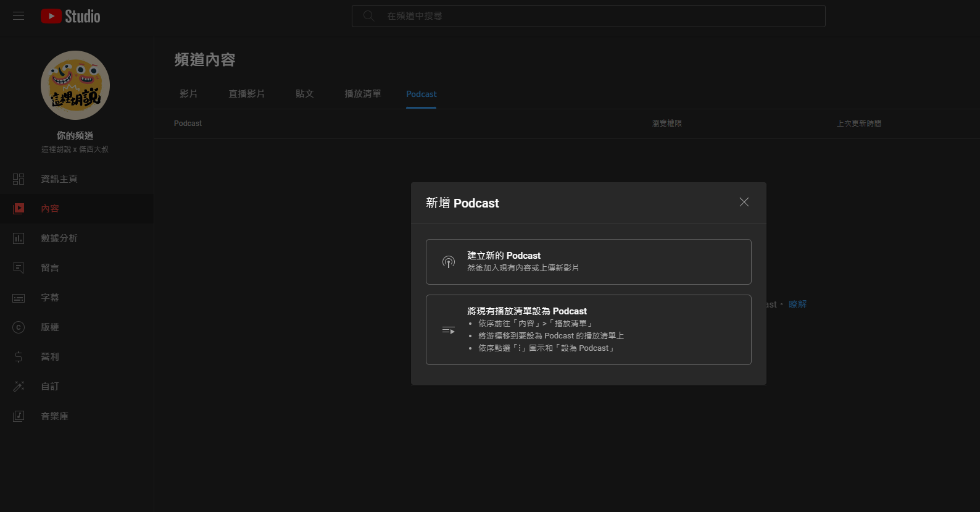This screenshot has width=980, height=512.
Task: Switch to the 直播影片 tab
Action: tap(247, 94)
